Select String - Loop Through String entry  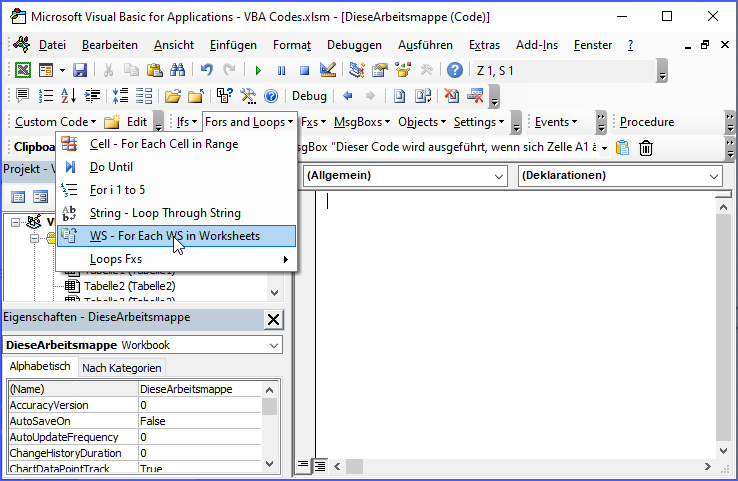[x=176, y=213]
